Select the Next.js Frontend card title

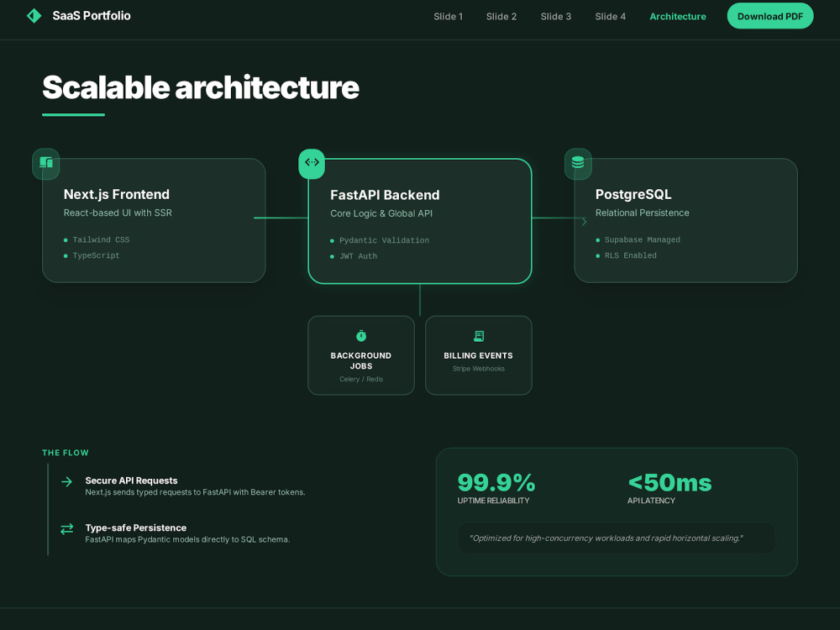click(x=116, y=195)
